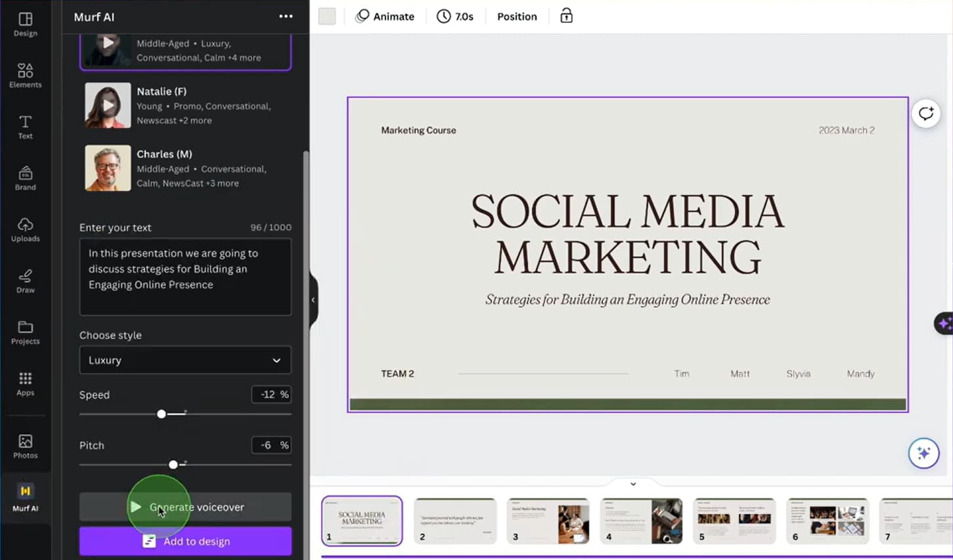Select the SOCIAL MEDIA MARKETING title text

pyautogui.click(x=628, y=234)
